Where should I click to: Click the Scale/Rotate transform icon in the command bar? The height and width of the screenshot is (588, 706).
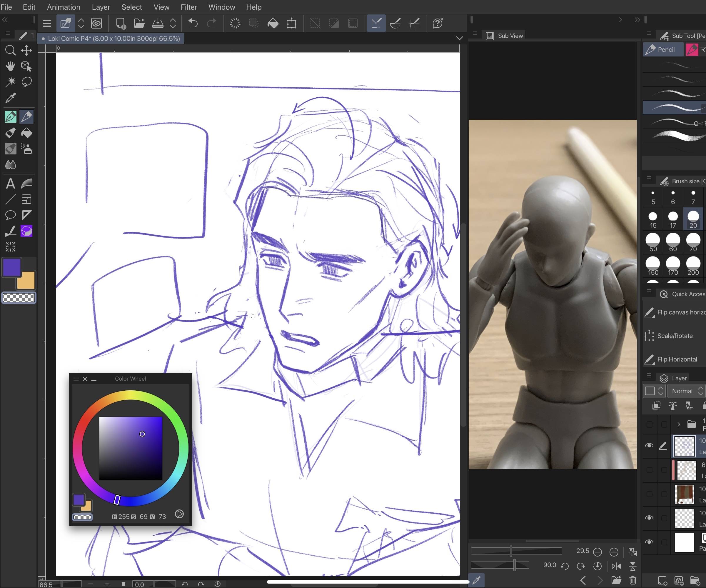click(292, 23)
